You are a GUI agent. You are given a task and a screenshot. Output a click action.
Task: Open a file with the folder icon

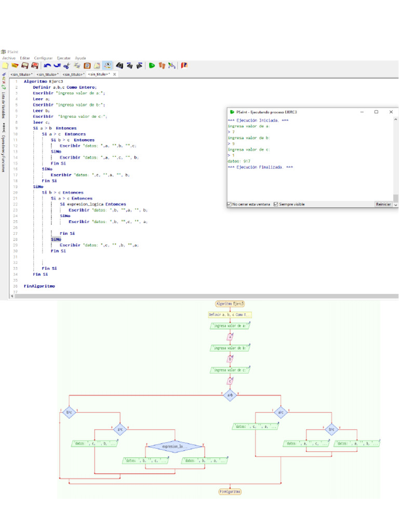(x=15, y=65)
